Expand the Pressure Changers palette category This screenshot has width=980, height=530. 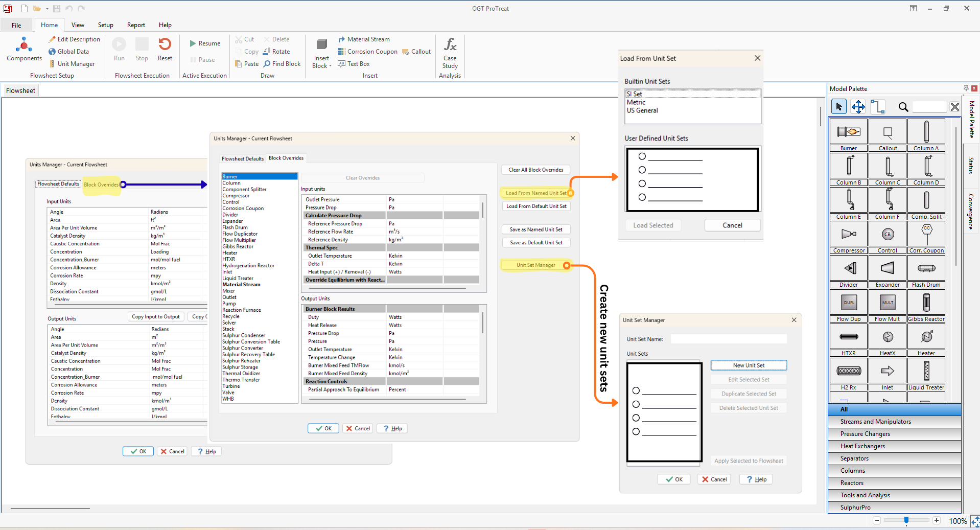tap(894, 434)
